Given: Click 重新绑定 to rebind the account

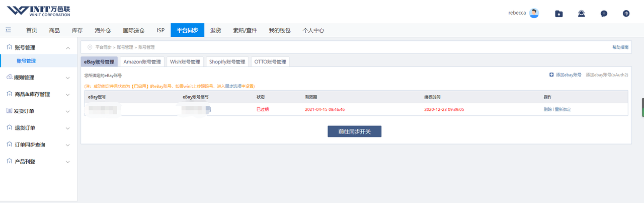Looking at the screenshot, I should coord(562,109).
